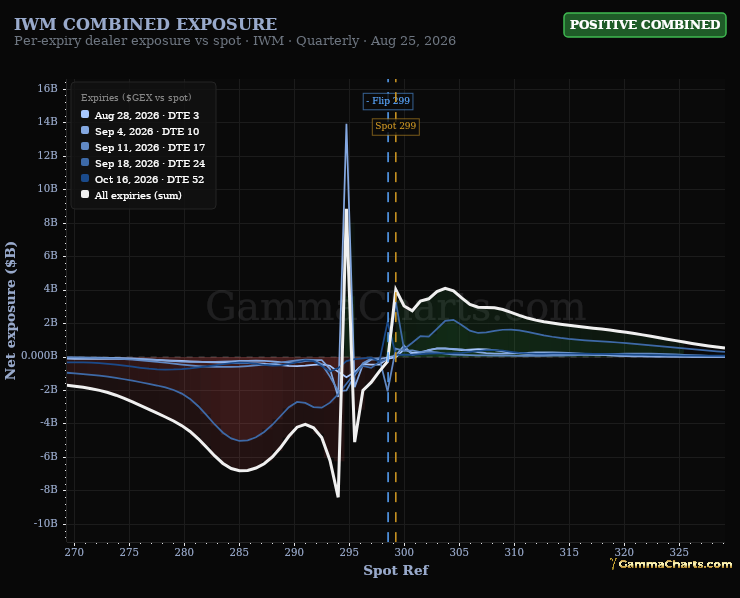Screen dimensions: 740x598
Task: Click the 300 x-axis tick label
Action: point(404,552)
